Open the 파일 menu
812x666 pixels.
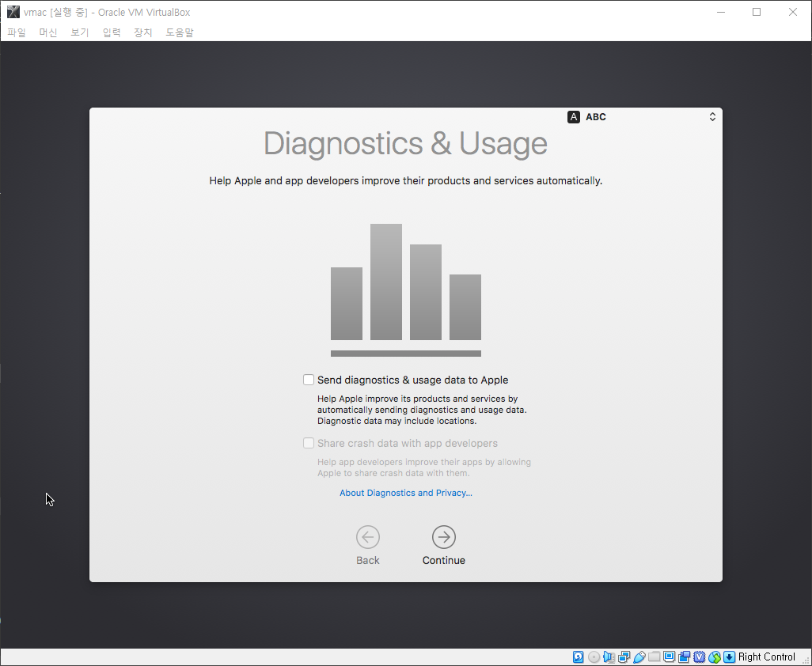(x=17, y=32)
